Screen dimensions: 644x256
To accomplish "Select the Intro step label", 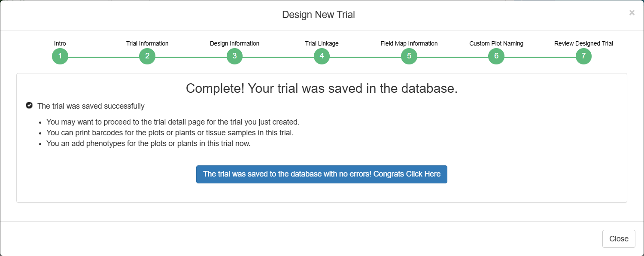I will (60, 43).
